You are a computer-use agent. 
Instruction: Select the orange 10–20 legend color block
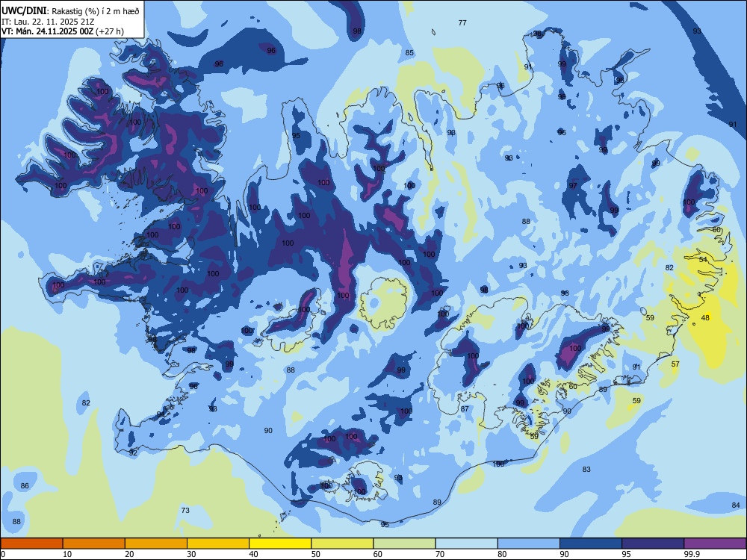pos(94,544)
